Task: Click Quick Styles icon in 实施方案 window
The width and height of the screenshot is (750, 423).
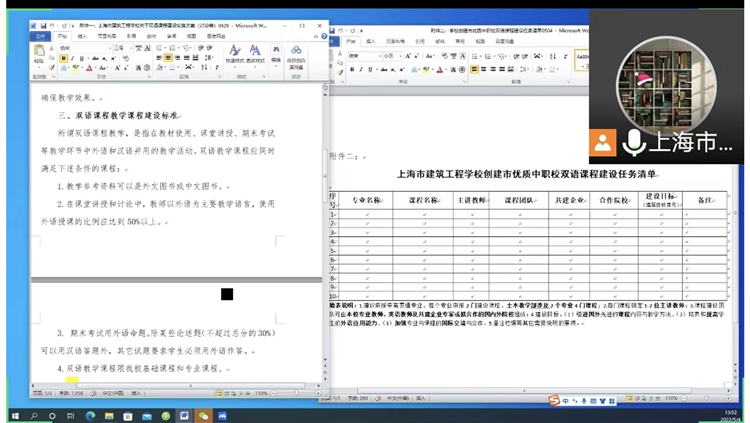Action: point(234,54)
